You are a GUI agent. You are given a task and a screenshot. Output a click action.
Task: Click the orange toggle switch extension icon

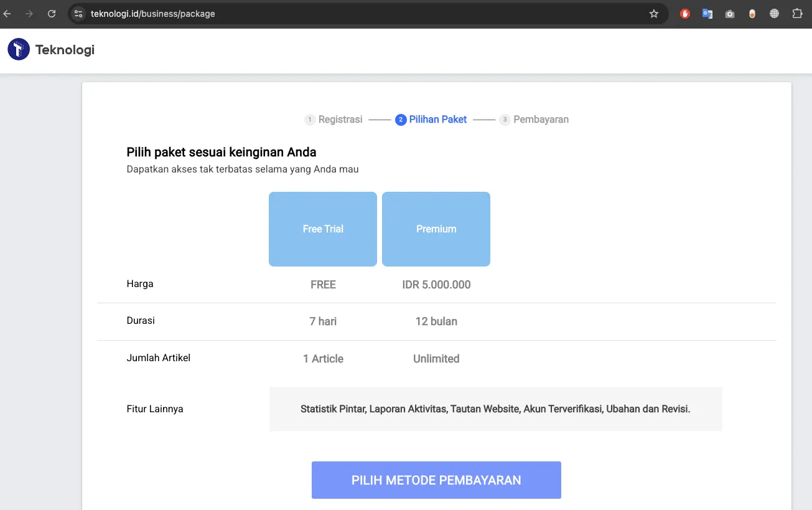coord(752,14)
